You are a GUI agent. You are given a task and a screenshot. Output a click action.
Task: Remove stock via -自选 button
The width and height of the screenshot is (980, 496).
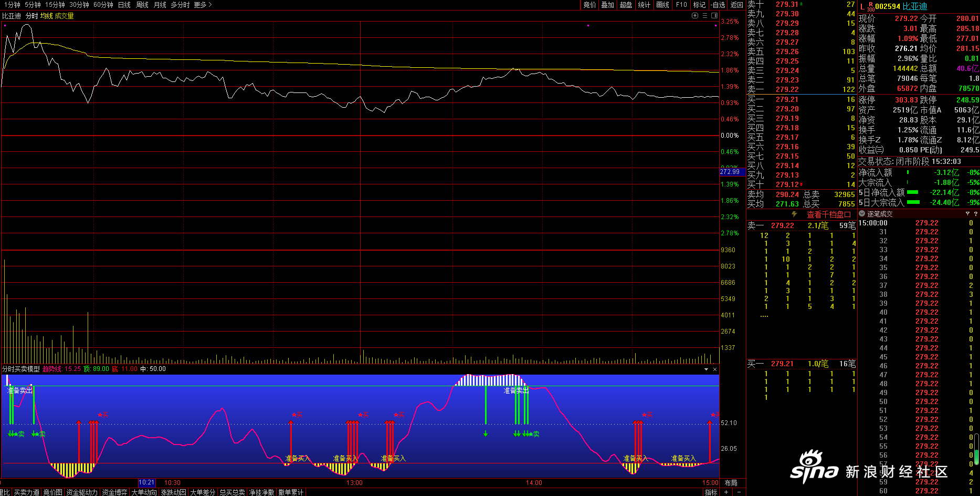click(x=718, y=5)
